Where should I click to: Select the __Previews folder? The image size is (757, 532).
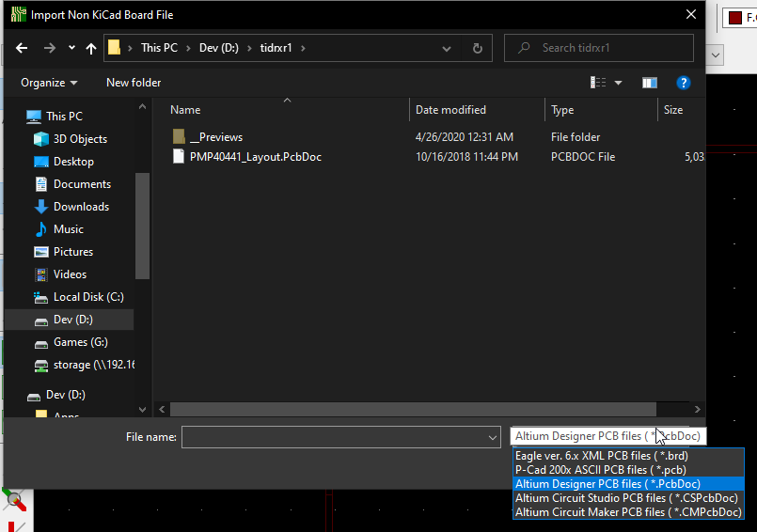pyautogui.click(x=215, y=137)
